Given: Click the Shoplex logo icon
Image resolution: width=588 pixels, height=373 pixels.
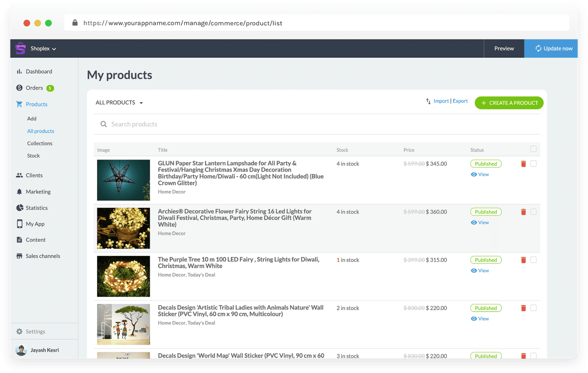Looking at the screenshot, I should coord(21,48).
